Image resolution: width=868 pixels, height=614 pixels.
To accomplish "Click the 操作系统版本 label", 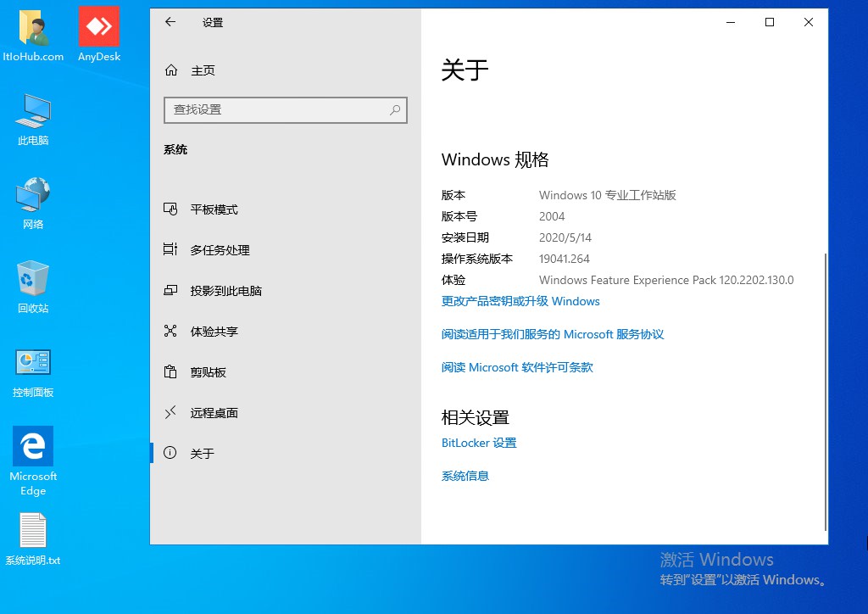I will point(477,259).
